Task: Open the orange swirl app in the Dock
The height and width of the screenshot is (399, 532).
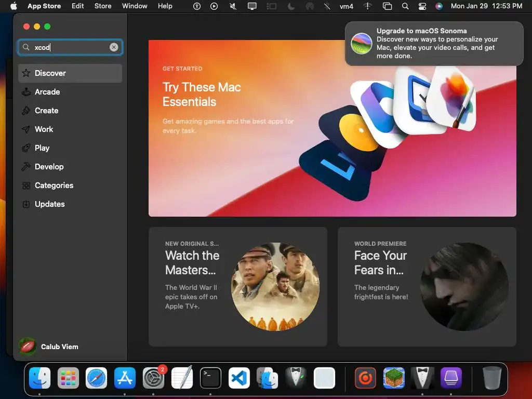Action: point(365,378)
